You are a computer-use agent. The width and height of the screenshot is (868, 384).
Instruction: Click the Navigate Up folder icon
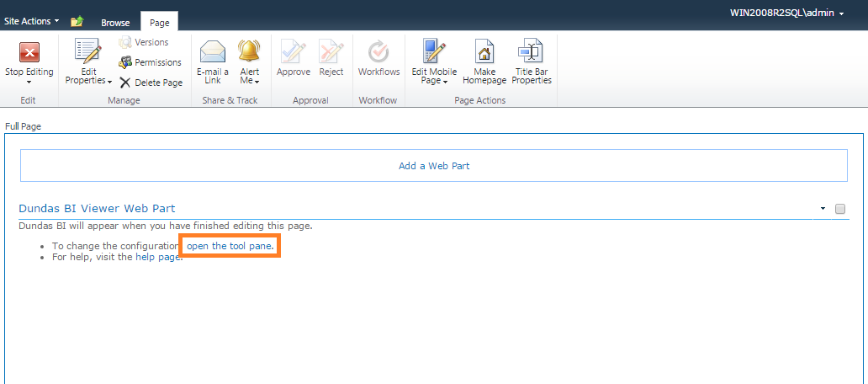point(77,22)
